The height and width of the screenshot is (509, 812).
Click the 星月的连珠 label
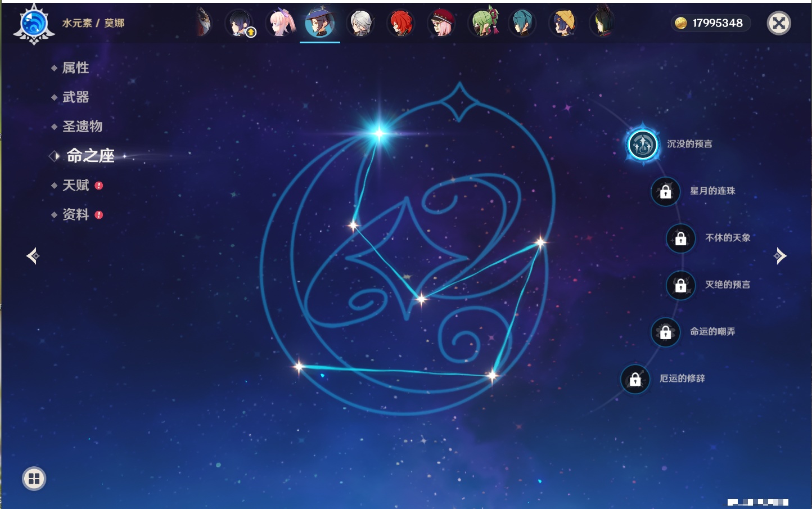tap(712, 191)
